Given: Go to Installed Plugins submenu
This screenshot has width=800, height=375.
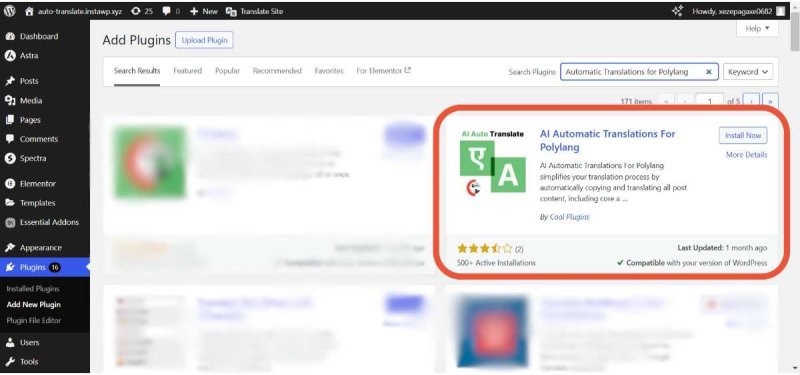Looking at the screenshot, I should [x=33, y=289].
